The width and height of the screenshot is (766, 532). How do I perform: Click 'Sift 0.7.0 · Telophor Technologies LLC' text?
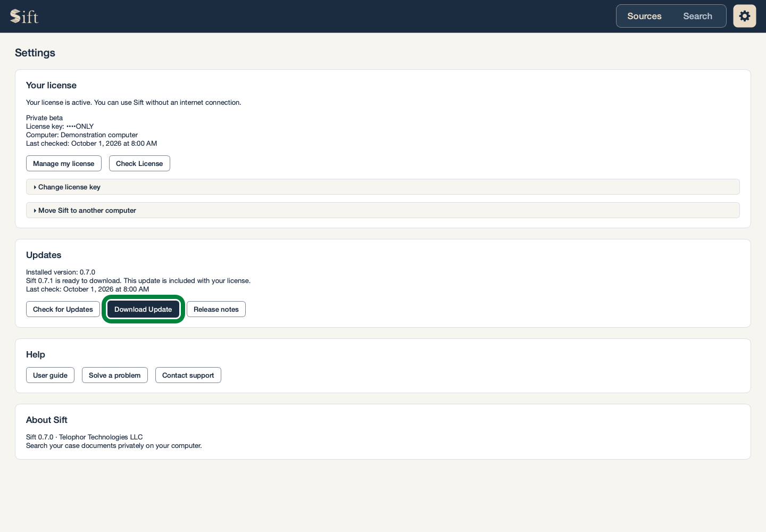[x=85, y=437]
